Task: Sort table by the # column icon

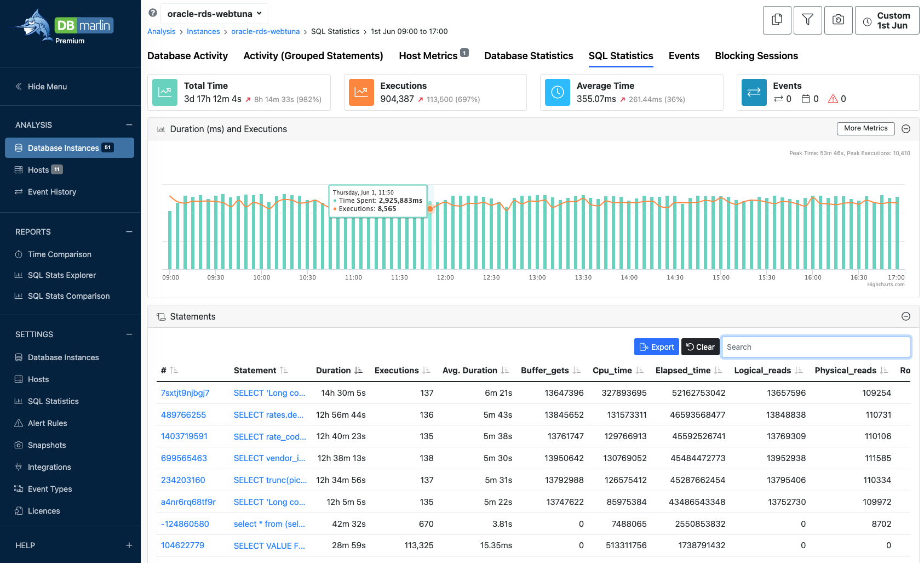Action: [174, 371]
